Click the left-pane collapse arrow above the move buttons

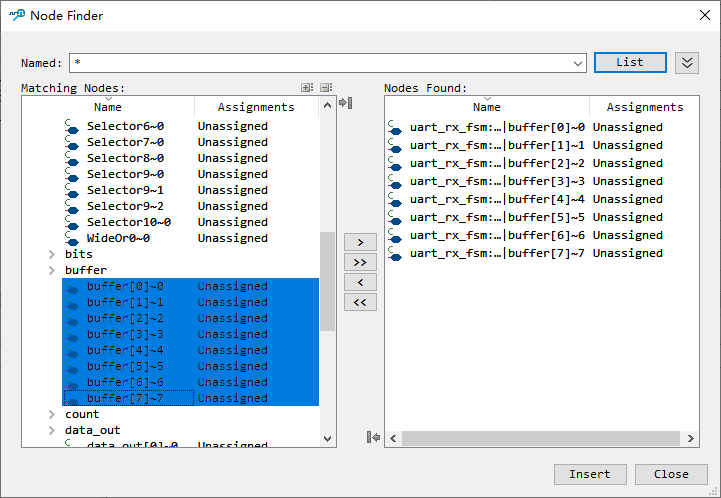click(346, 103)
